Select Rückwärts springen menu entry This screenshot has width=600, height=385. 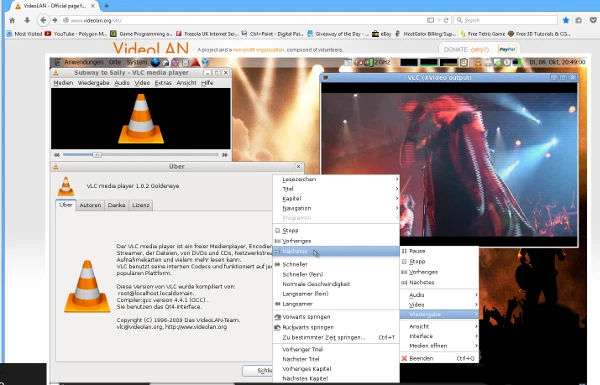tap(336, 328)
